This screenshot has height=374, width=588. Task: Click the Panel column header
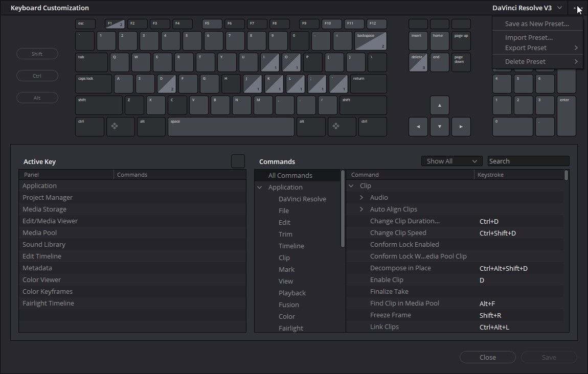click(x=66, y=175)
